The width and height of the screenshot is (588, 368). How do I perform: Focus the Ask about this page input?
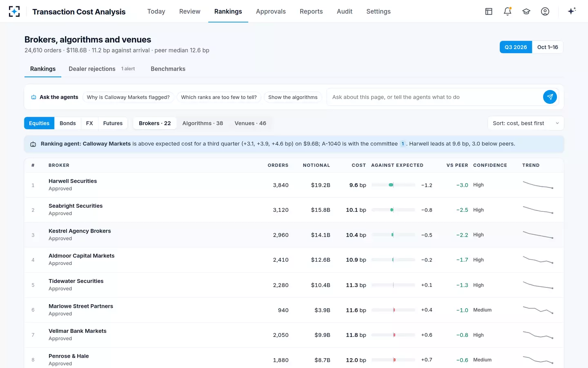(435, 97)
